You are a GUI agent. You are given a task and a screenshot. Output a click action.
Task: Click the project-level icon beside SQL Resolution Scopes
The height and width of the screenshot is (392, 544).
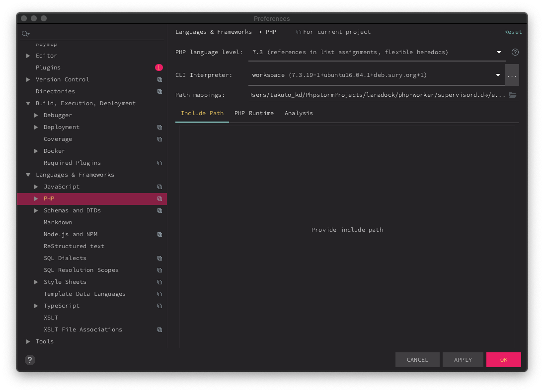159,270
